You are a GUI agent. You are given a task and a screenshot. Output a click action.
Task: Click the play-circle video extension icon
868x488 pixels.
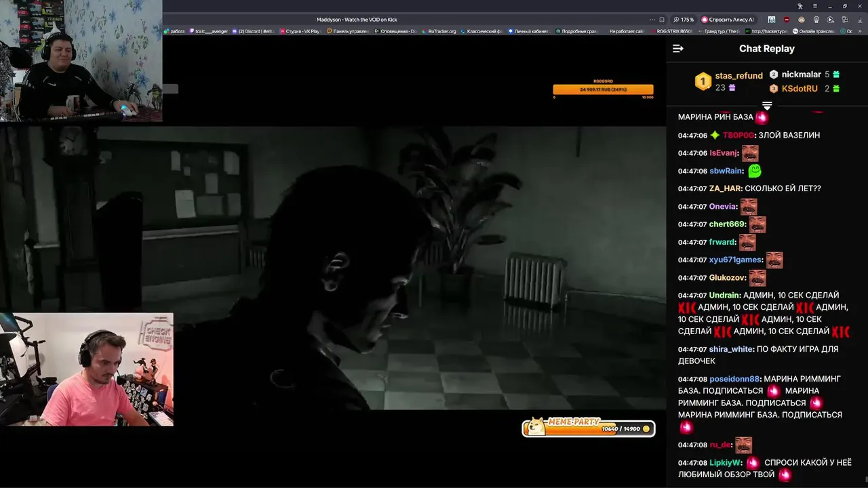click(831, 20)
